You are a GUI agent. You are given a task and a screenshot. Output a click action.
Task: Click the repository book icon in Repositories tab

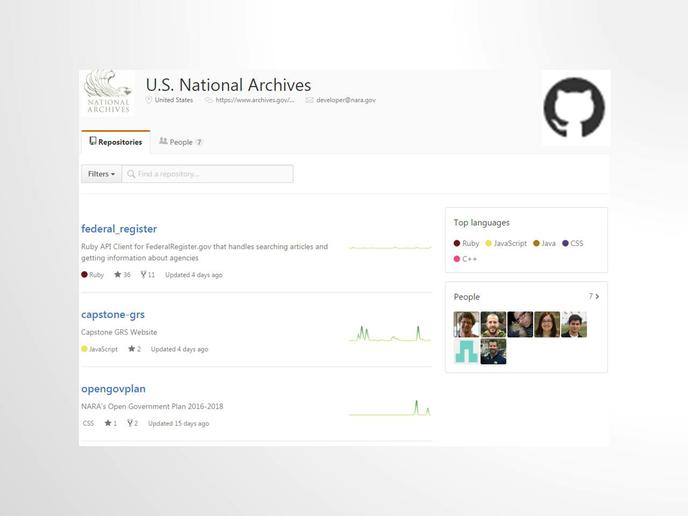point(93,141)
